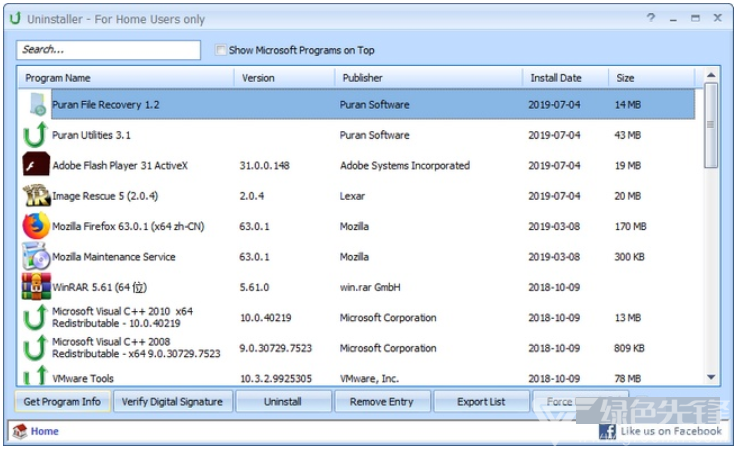This screenshot has height=451, width=739.
Task: Click the Uninstall button
Action: [x=283, y=402]
